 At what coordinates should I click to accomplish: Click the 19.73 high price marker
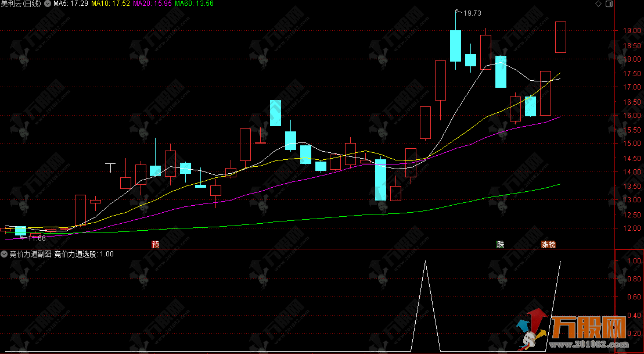point(472,13)
